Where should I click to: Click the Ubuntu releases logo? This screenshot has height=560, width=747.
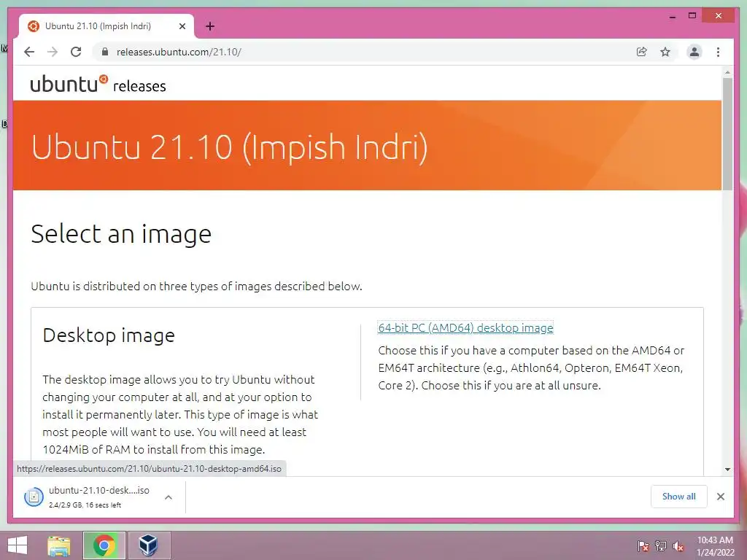tap(98, 84)
